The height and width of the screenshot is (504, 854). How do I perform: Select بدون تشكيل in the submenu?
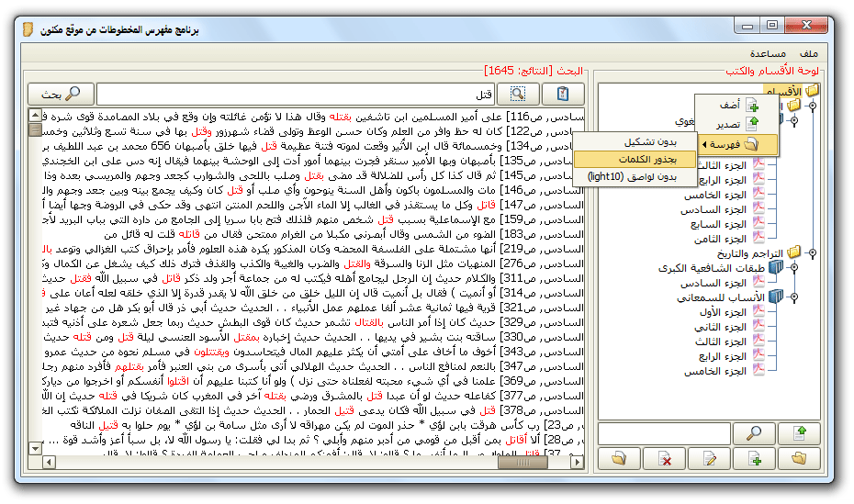pos(635,142)
